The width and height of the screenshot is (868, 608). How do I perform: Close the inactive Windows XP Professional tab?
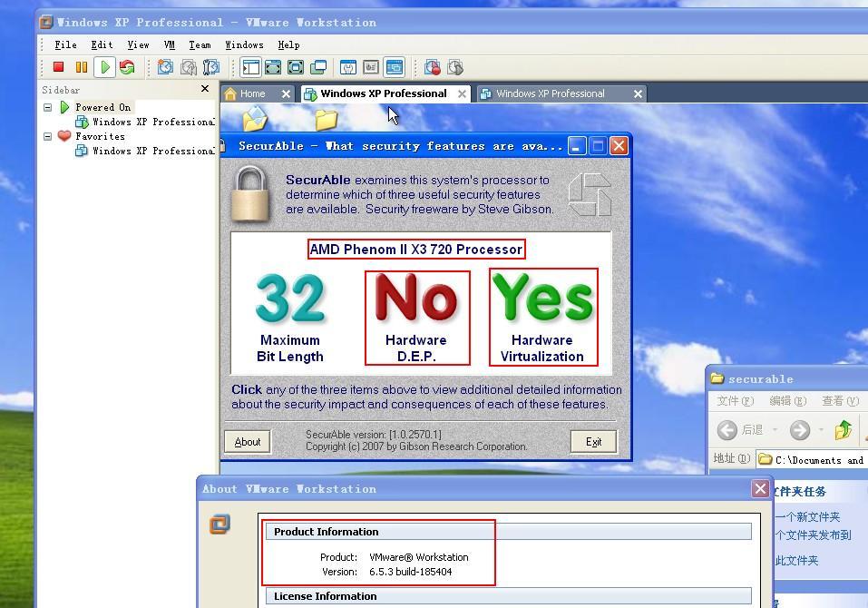point(638,94)
